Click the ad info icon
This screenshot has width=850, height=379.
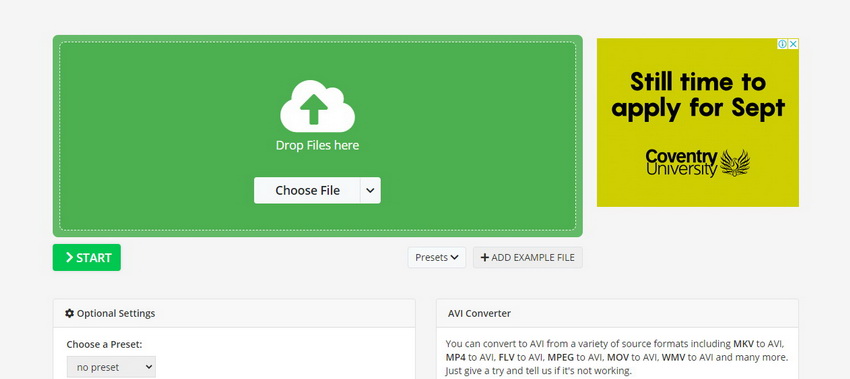(x=782, y=44)
